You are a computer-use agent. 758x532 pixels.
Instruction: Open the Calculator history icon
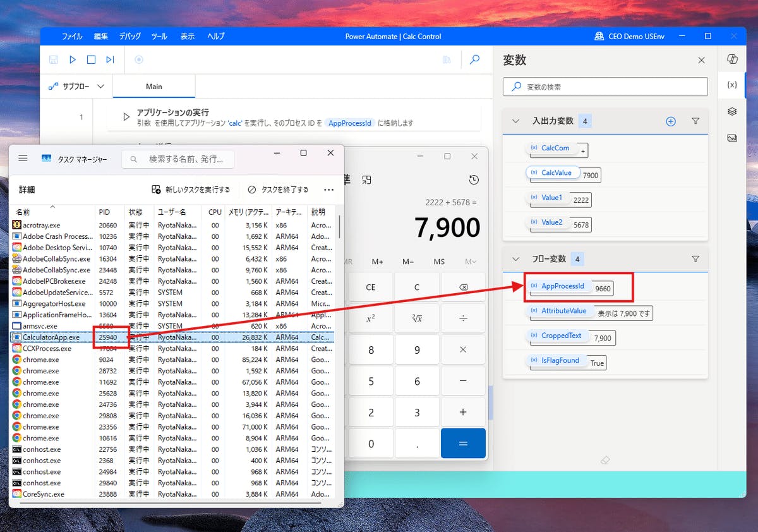(474, 180)
